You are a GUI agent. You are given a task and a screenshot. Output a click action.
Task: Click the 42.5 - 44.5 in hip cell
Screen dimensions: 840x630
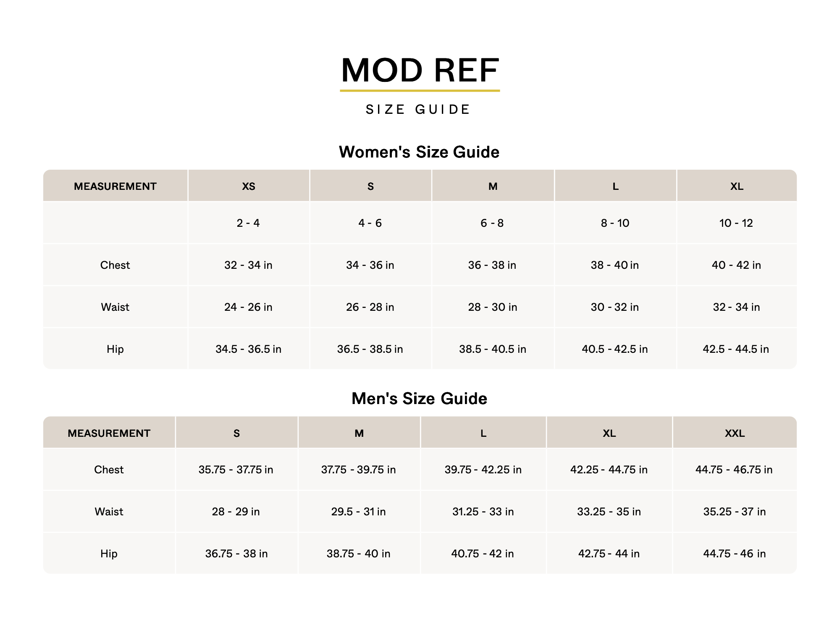click(736, 349)
